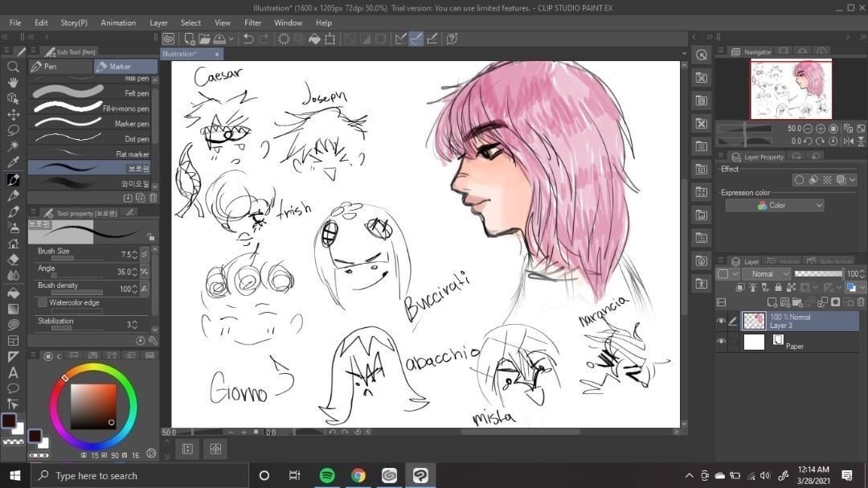Delete sub tool with trash icon
The width and height of the screenshot is (868, 488).
(x=154, y=198)
